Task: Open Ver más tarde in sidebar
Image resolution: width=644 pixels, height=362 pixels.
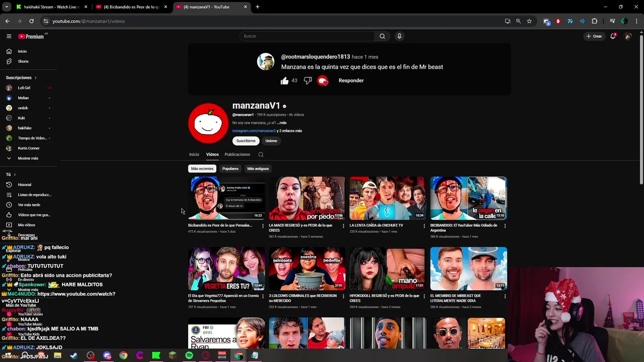Action: (29, 205)
